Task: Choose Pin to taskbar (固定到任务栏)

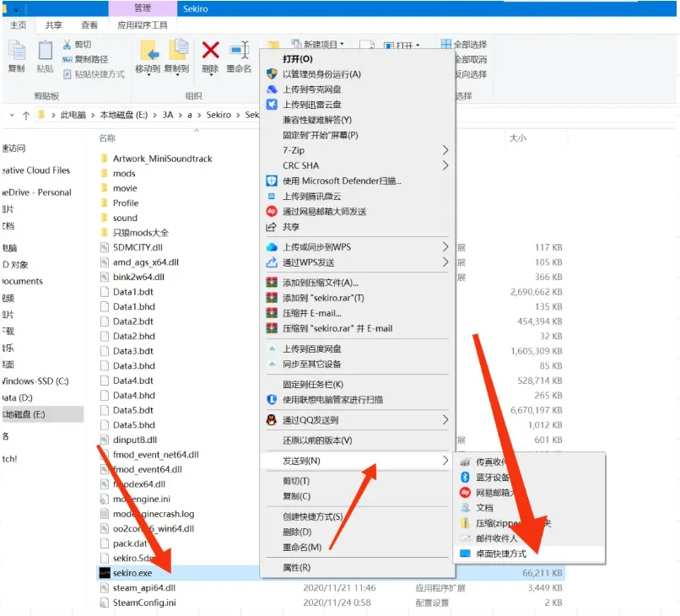Action: (x=358, y=384)
